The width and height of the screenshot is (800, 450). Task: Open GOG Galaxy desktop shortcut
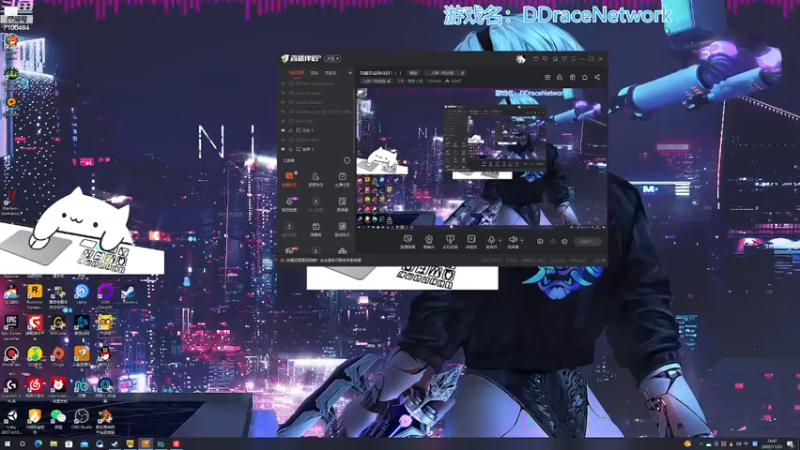(105, 294)
